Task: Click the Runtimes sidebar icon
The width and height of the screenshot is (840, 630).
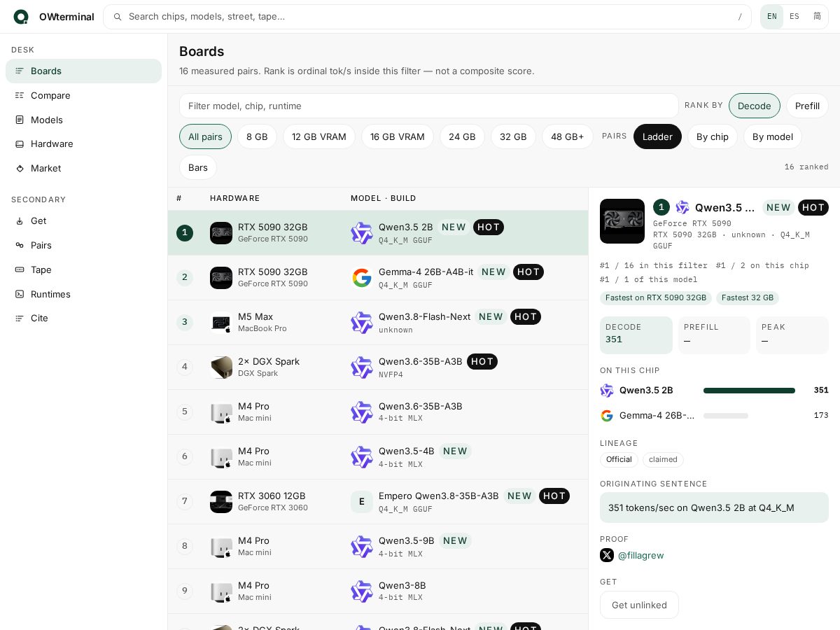Action: pos(20,294)
